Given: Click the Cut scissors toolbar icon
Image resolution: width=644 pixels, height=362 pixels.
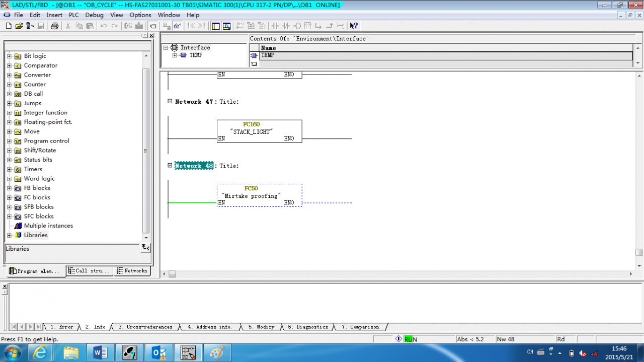Looking at the screenshot, I should coord(68,26).
